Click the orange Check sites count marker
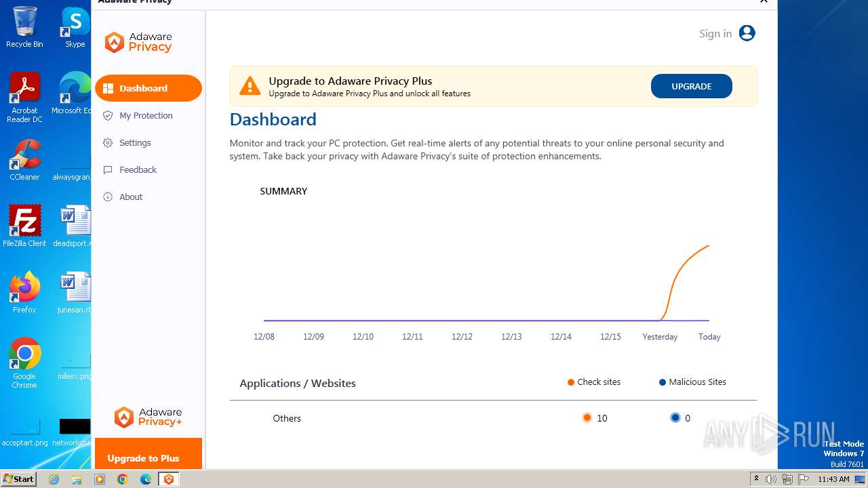The image size is (868, 488). coord(587,418)
